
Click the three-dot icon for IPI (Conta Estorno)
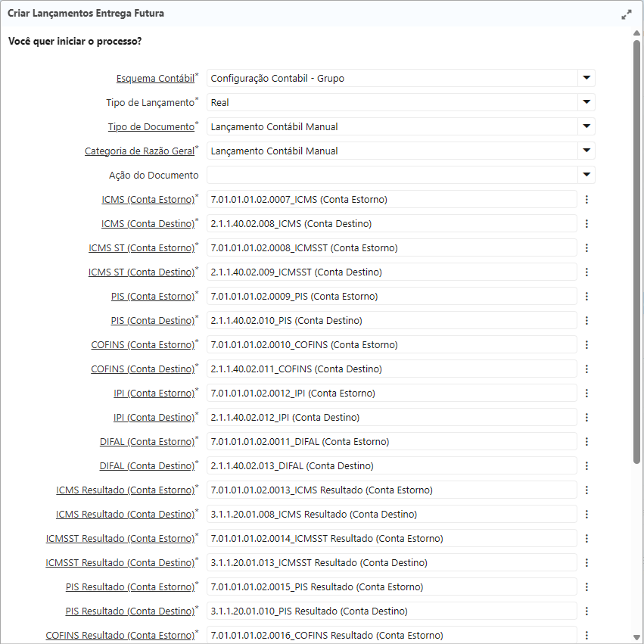point(586,394)
